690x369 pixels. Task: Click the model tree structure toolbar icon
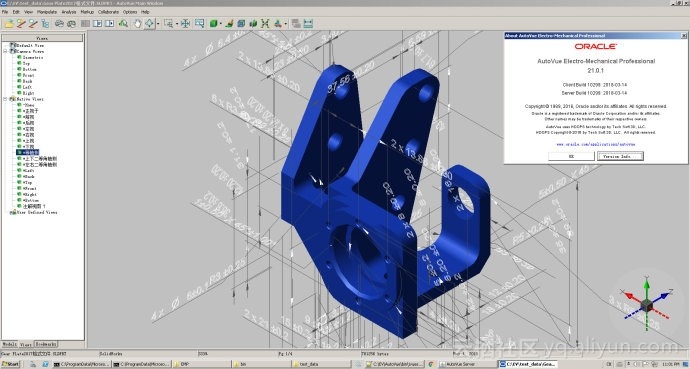click(x=44, y=24)
